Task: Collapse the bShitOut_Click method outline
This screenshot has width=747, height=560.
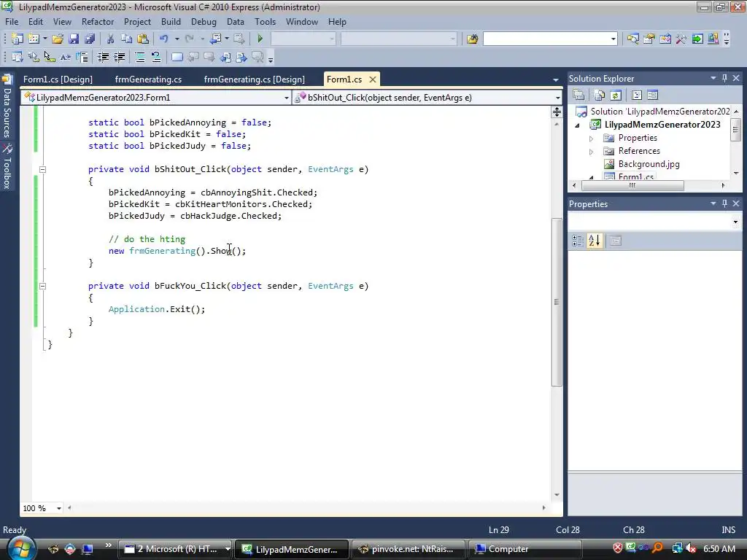Action: pyautogui.click(x=42, y=169)
